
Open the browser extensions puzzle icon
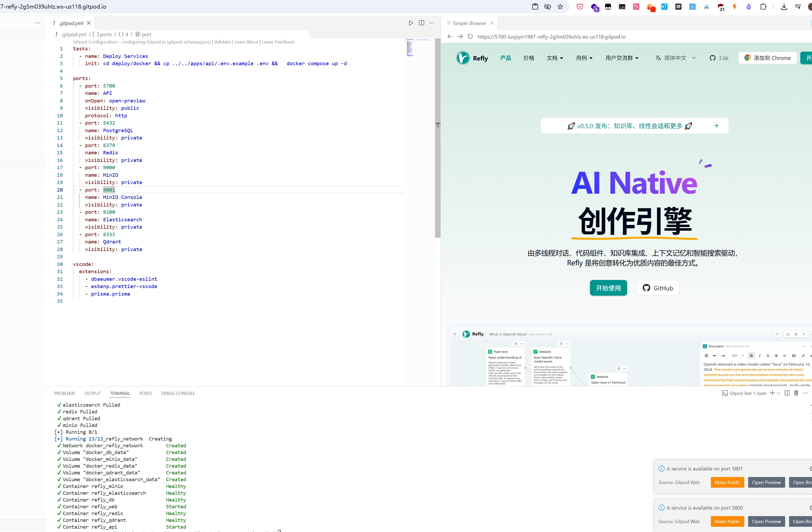click(x=763, y=7)
